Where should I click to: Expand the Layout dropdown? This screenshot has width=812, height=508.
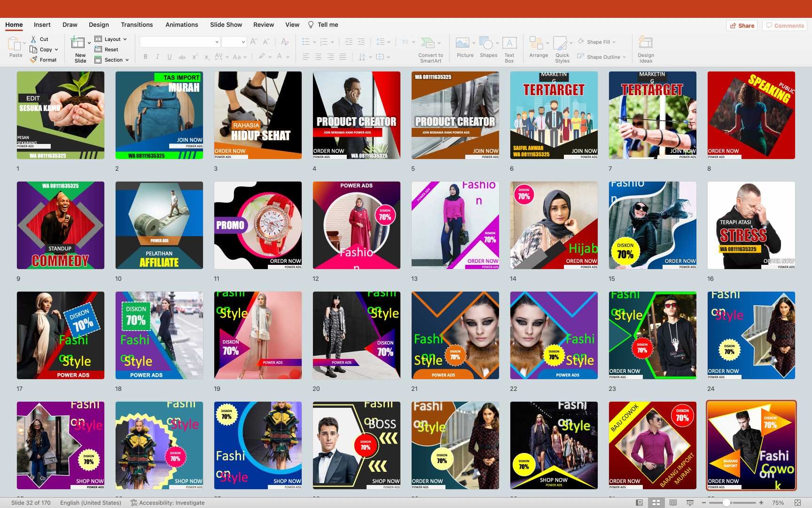click(x=112, y=39)
